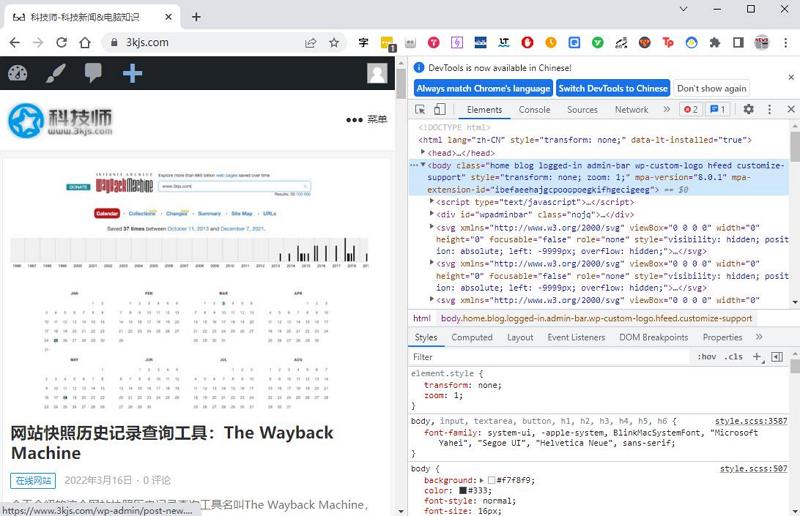Viewport: 800px width, 516px height.
Task: Click Switch DevTools to Chinese button
Action: coord(613,88)
